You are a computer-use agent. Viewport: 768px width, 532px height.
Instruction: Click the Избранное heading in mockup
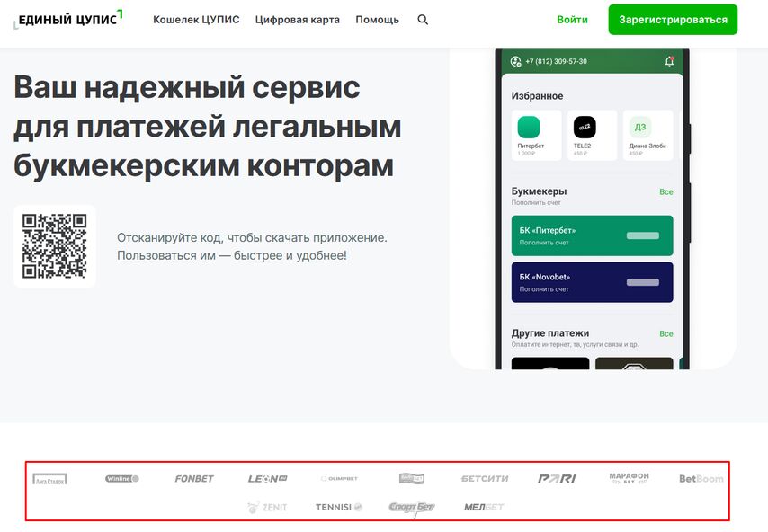tap(537, 96)
